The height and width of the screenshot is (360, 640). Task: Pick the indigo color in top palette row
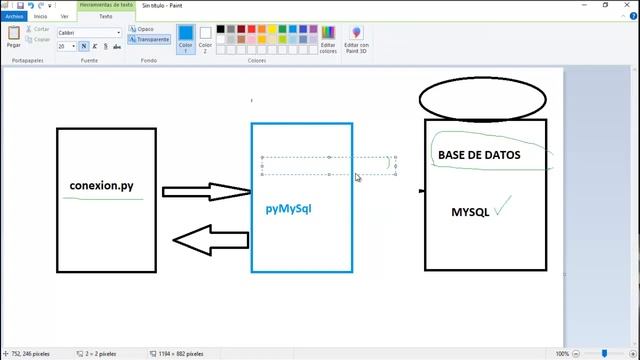(x=303, y=29)
